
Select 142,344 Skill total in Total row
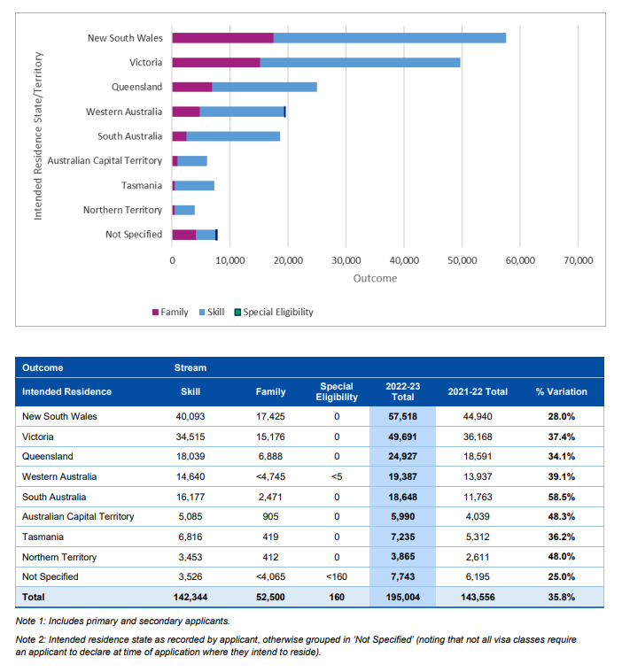190,598
